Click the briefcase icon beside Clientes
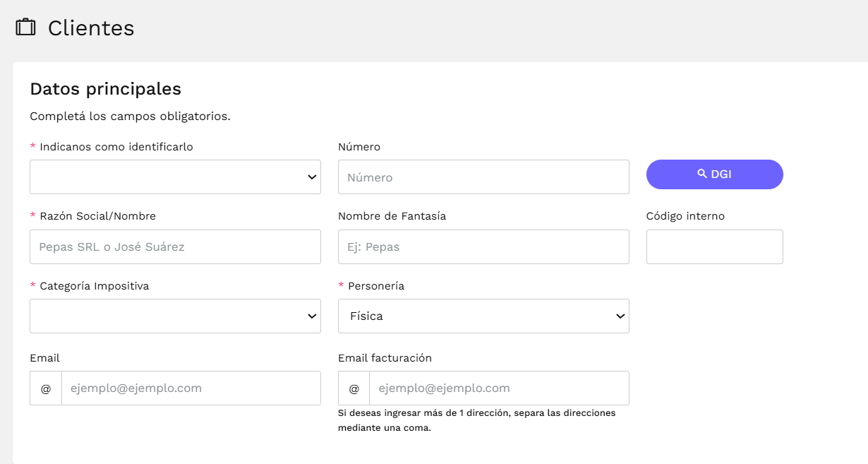This screenshot has height=464, width=868. click(x=26, y=28)
